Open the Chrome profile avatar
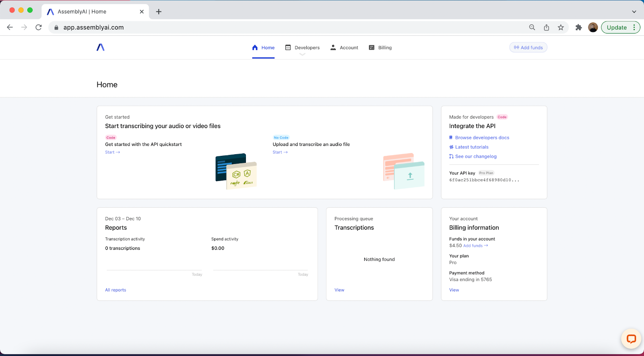The height and width of the screenshot is (356, 644). pos(593,27)
